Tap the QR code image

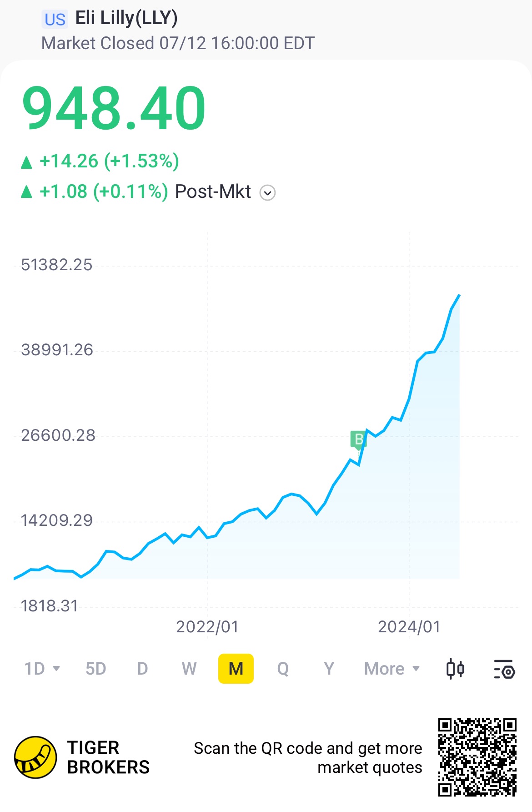click(x=477, y=757)
